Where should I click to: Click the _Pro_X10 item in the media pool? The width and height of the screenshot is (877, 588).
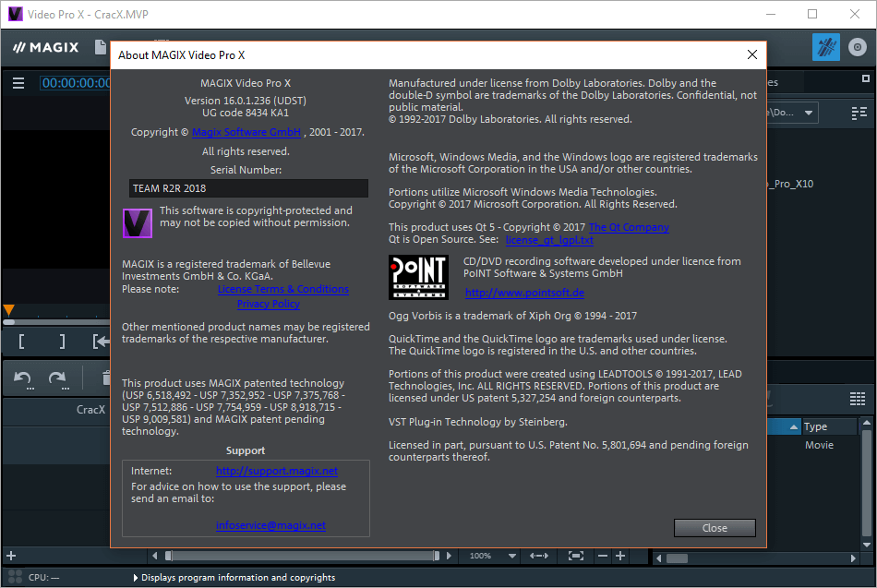point(791,184)
